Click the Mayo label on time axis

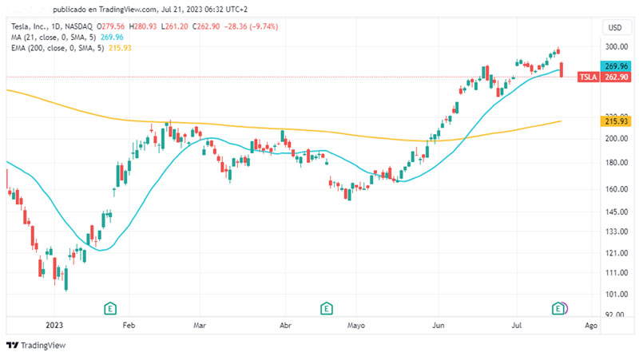point(356,326)
